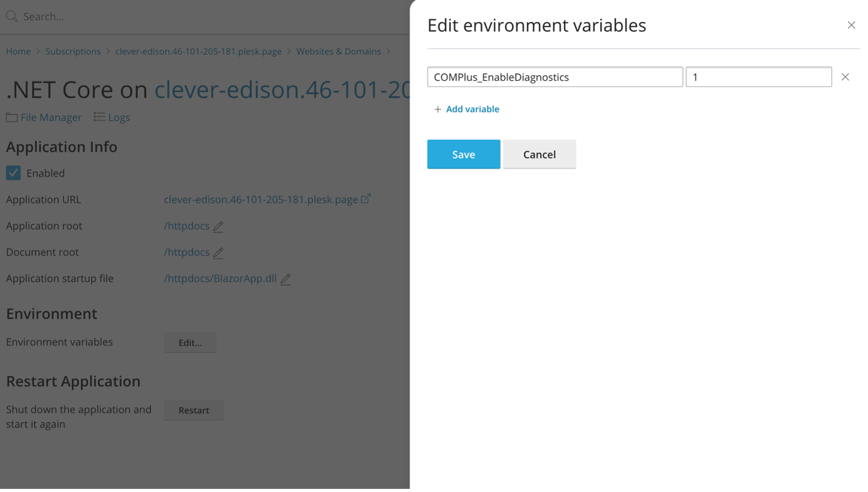This screenshot has width=868, height=492.
Task: Select the variable value field containing 1
Action: coord(758,76)
